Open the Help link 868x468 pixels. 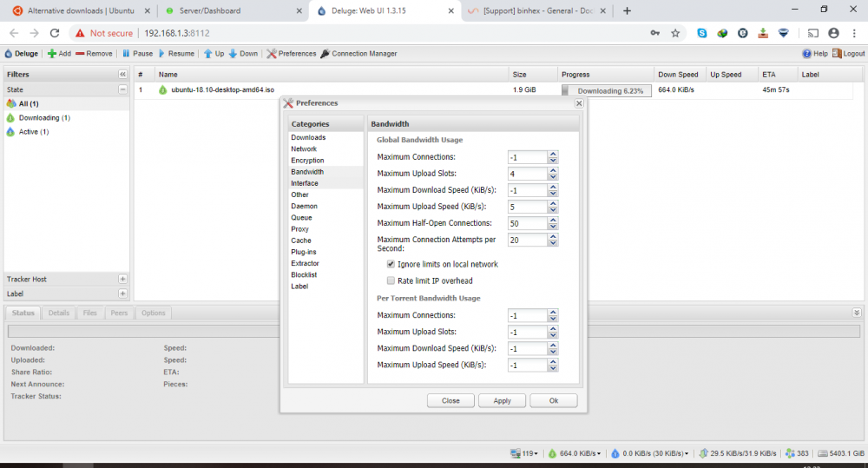click(x=815, y=54)
